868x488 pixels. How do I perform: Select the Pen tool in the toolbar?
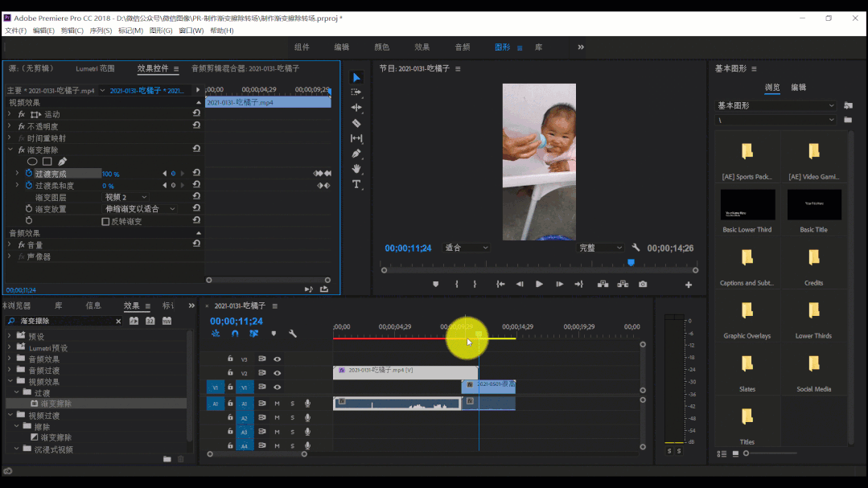356,154
